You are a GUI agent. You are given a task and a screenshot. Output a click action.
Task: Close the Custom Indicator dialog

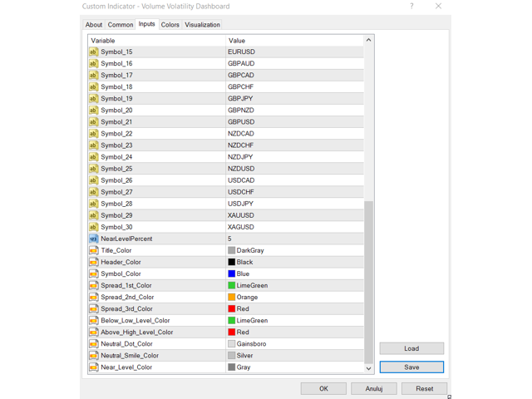point(438,6)
